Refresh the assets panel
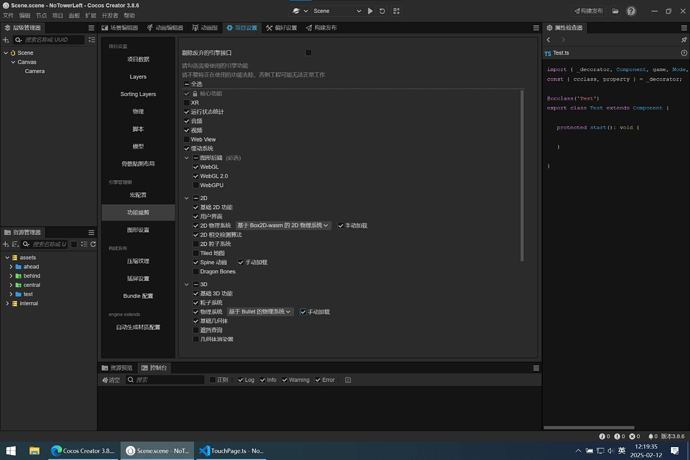 (x=93, y=244)
